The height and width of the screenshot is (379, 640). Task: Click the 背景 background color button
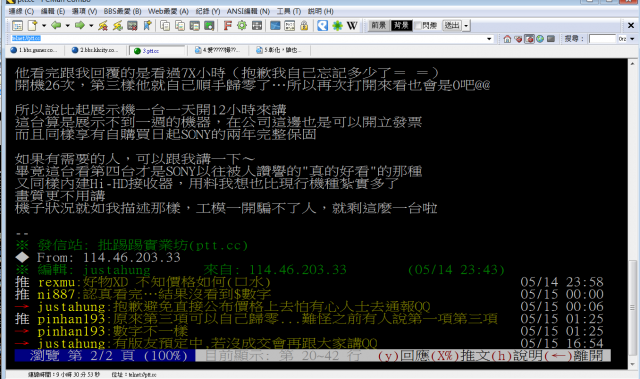pyautogui.click(x=401, y=26)
